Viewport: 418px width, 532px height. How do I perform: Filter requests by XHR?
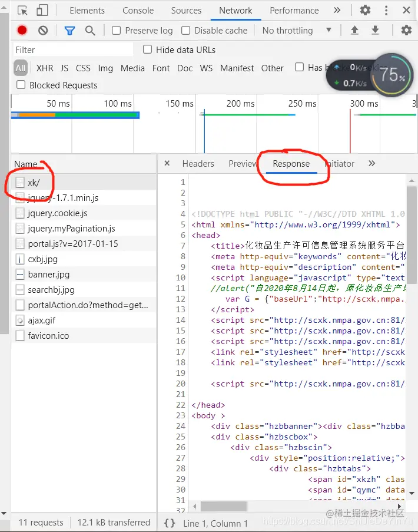(45, 68)
